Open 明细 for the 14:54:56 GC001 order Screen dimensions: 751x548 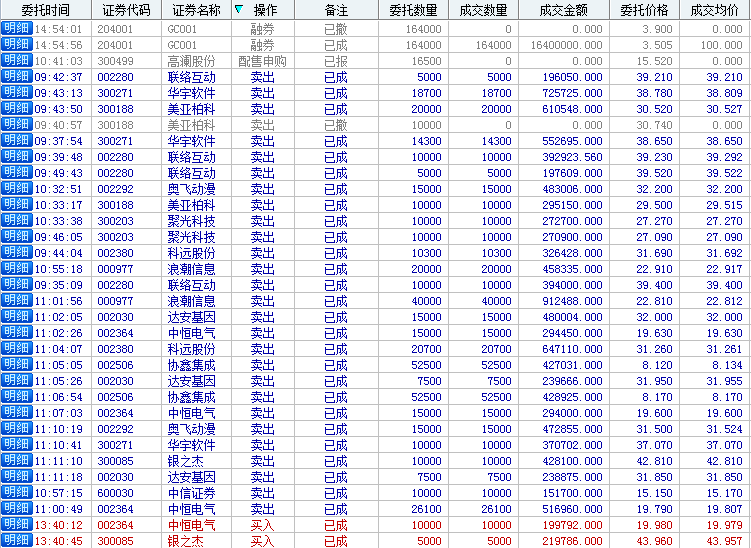coord(17,45)
